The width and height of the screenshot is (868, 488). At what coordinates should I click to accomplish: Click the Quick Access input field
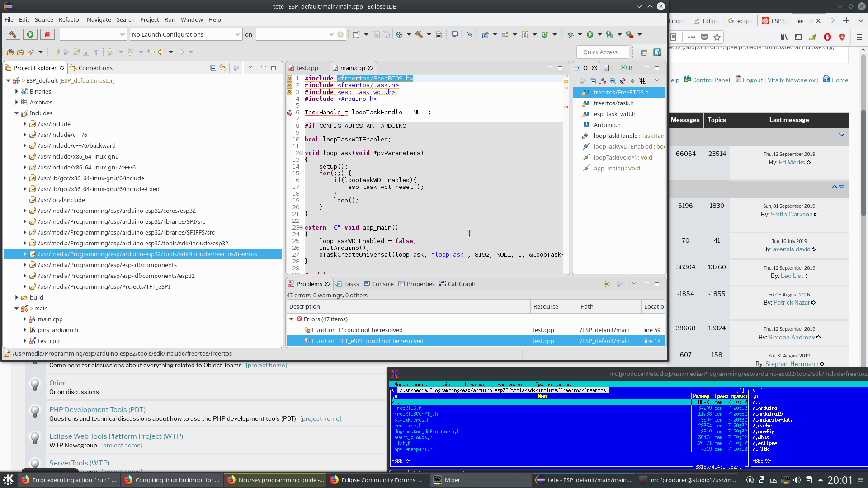click(603, 52)
